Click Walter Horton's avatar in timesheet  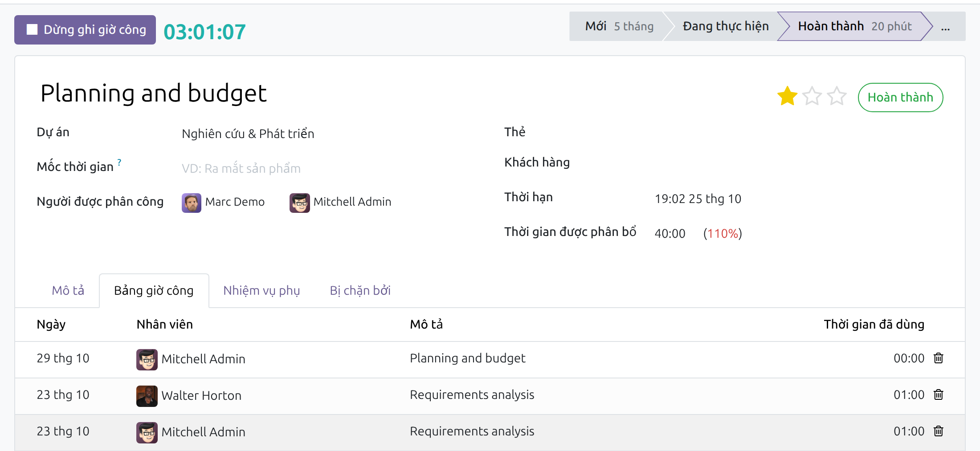[x=147, y=396]
